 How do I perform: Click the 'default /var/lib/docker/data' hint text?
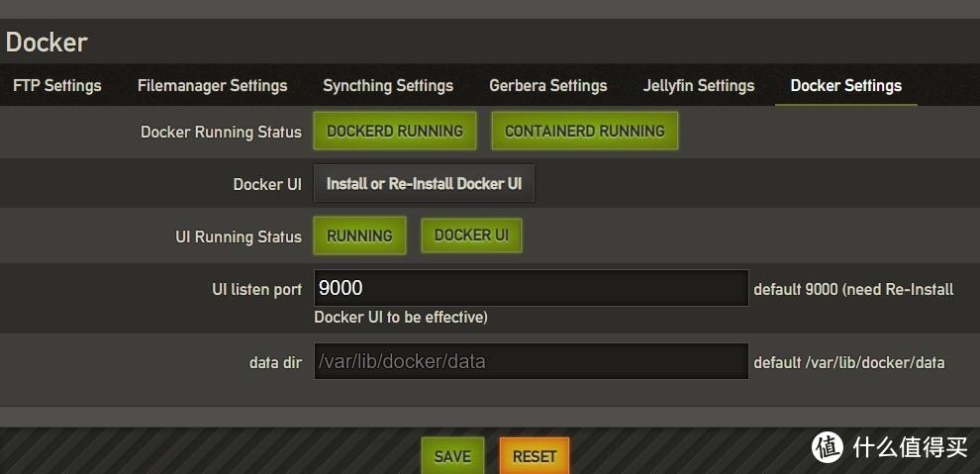849,362
